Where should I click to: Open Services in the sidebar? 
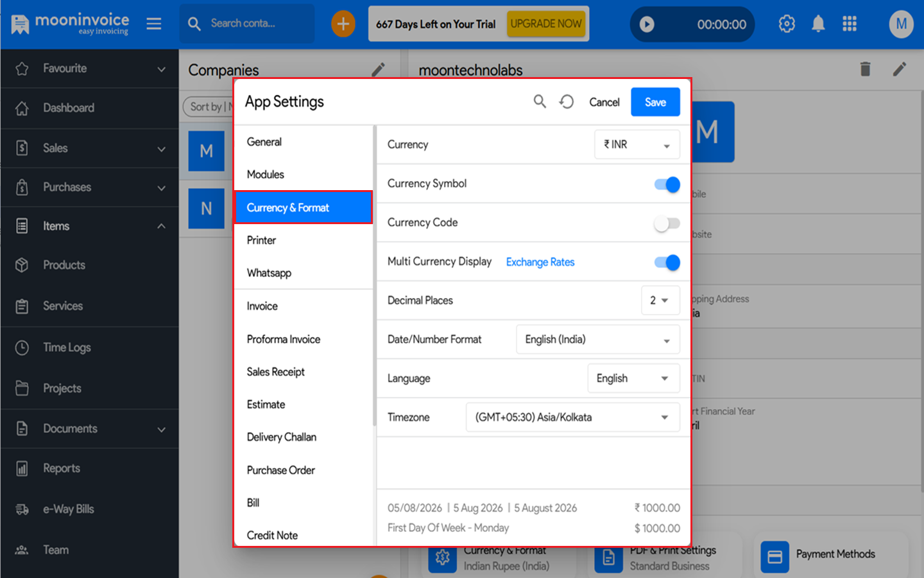tap(90, 306)
